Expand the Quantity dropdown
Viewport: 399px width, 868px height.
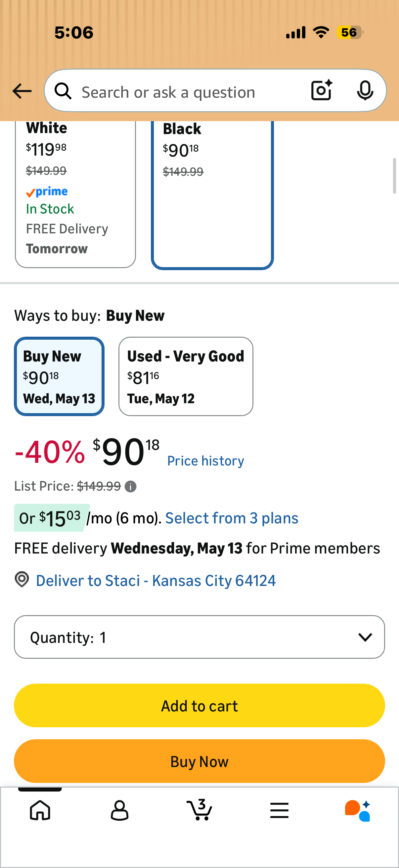(x=199, y=637)
